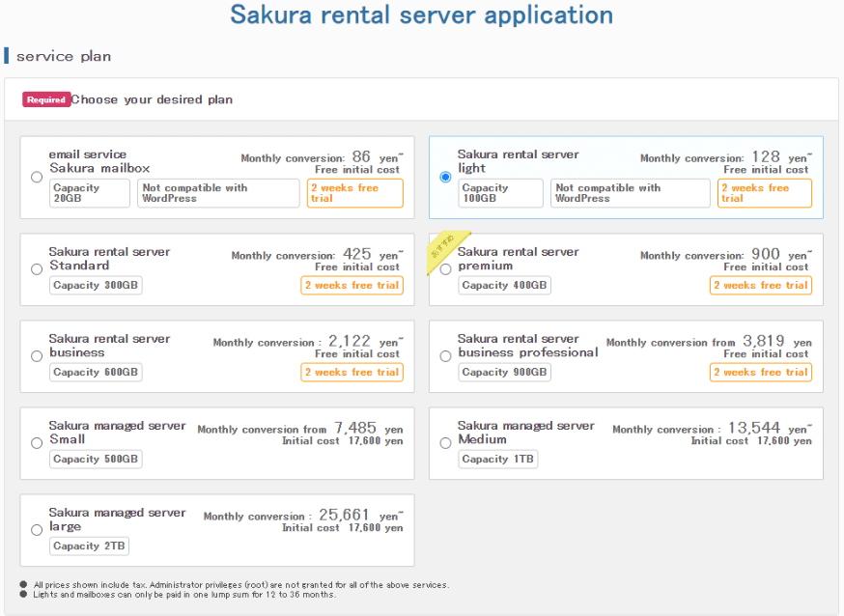Viewport: 844px width, 616px height.
Task: Click Not compatible with WordPress tag on light plan
Action: pyautogui.click(x=631, y=193)
